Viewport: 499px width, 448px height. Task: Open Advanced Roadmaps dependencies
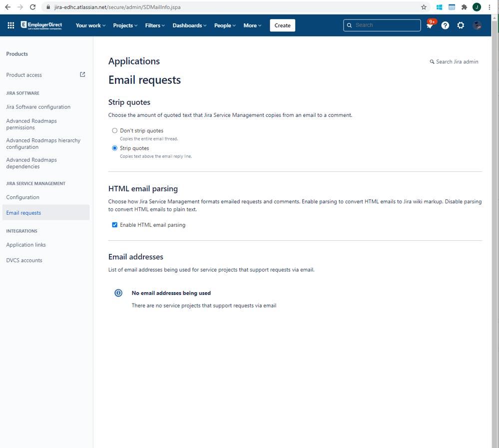pos(31,163)
